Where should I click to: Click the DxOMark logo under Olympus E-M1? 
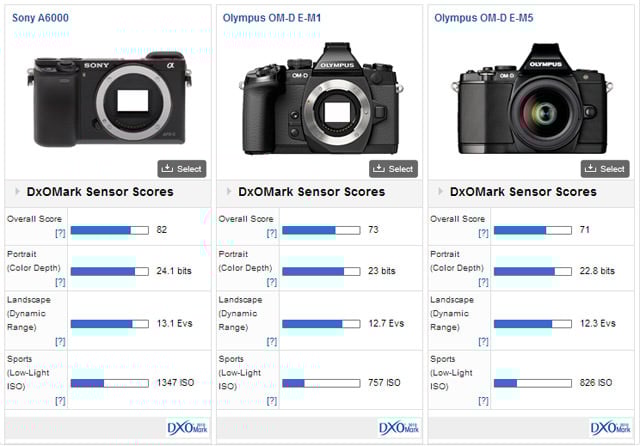click(399, 428)
